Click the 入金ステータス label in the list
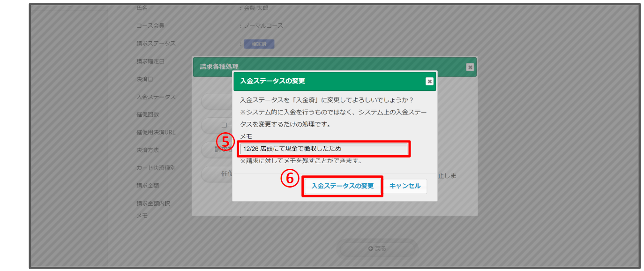 click(x=156, y=97)
